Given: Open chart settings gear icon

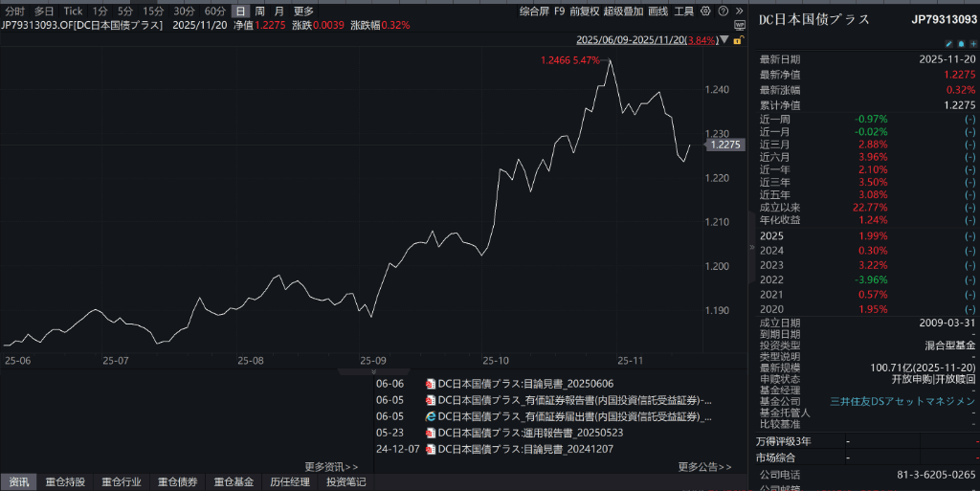Looking at the screenshot, I should pos(707,11).
